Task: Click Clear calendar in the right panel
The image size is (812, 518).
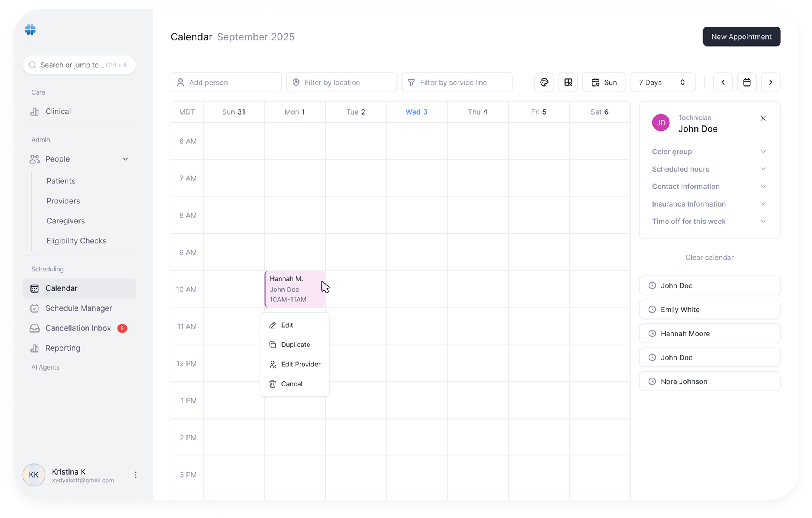Action: [x=709, y=257]
